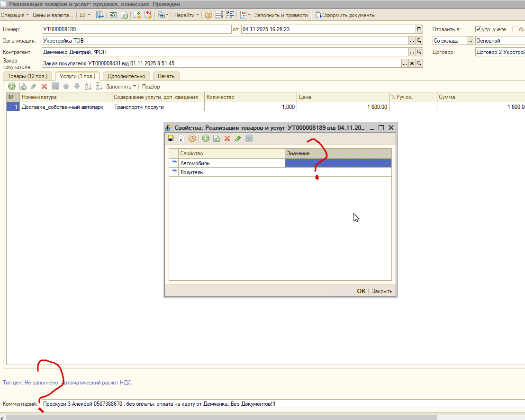Click magnifier next to Заказ покупателя
The width and height of the screenshot is (525, 420).
click(419, 63)
